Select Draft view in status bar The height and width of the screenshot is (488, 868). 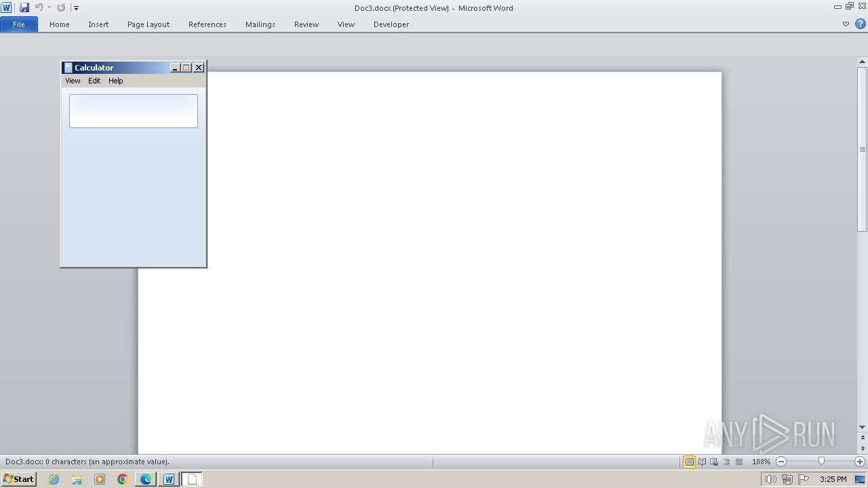click(738, 462)
